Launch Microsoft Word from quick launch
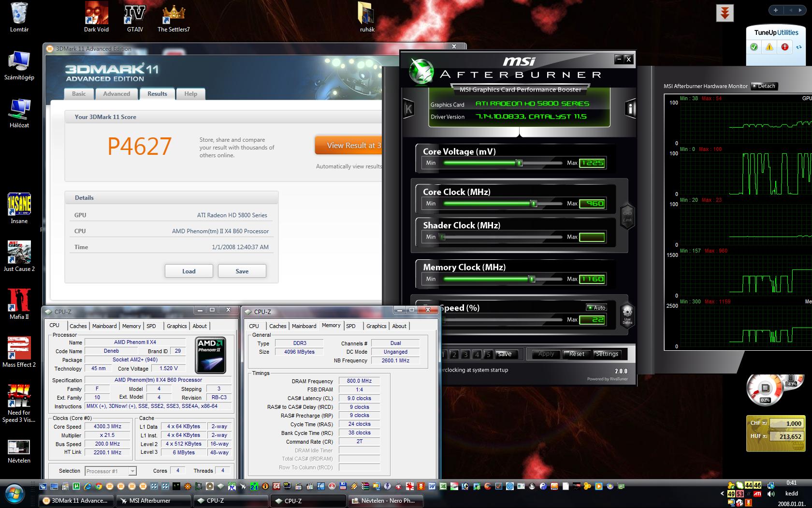This screenshot has width=812, height=508. (x=432, y=486)
